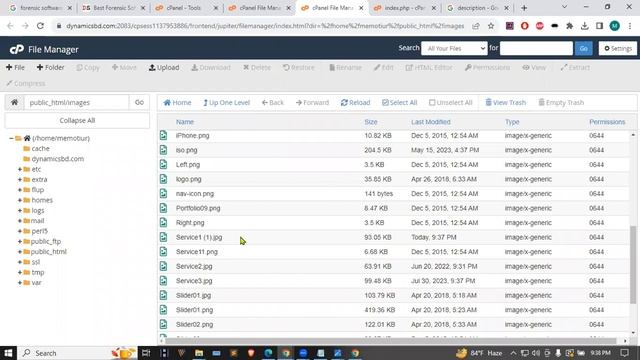The height and width of the screenshot is (360, 640).
Task: Click the horizontal scrollbar of file list
Action: point(391,341)
